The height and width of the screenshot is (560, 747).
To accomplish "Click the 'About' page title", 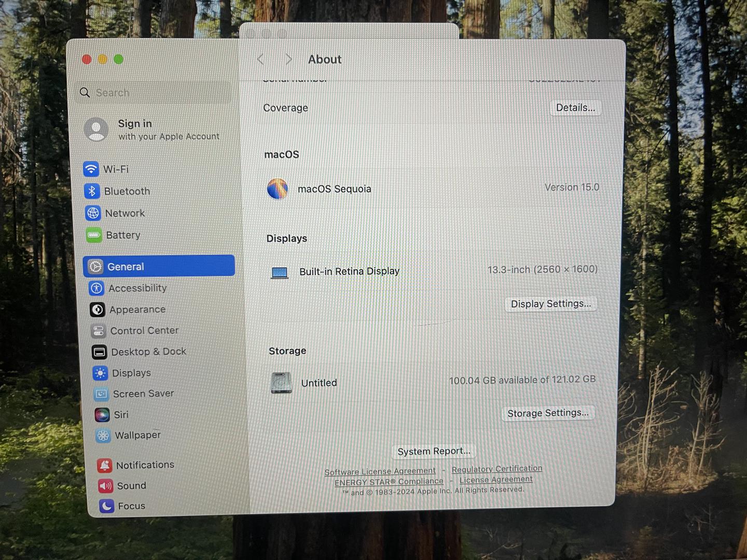I will click(325, 60).
